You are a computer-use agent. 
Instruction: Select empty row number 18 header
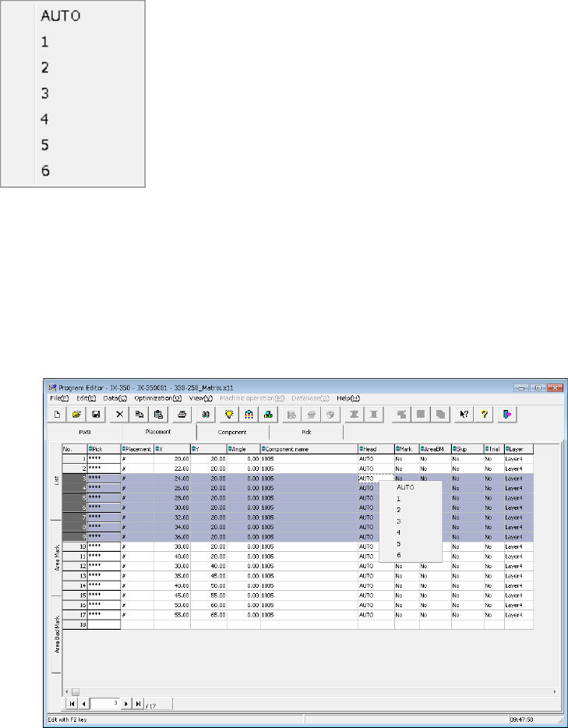(75, 625)
